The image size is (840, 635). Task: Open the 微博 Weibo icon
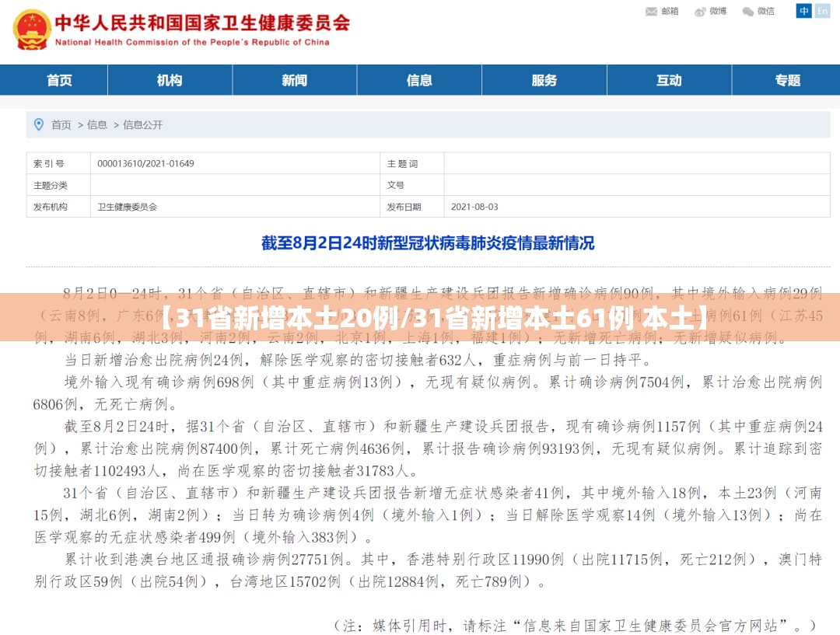pos(700,12)
